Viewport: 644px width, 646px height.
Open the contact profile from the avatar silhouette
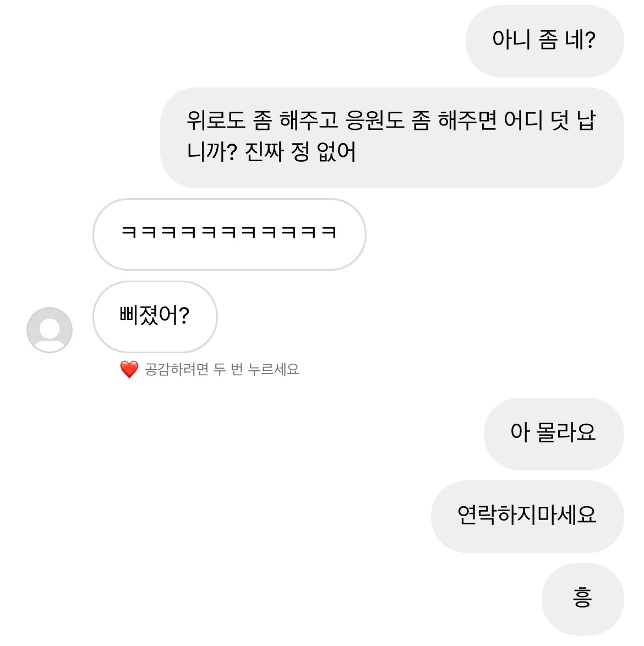[50, 330]
